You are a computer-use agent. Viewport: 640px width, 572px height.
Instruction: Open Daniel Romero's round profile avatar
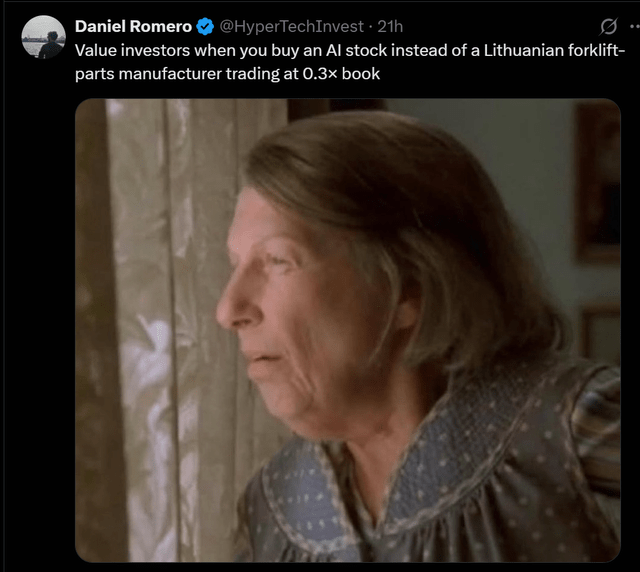pyautogui.click(x=43, y=37)
